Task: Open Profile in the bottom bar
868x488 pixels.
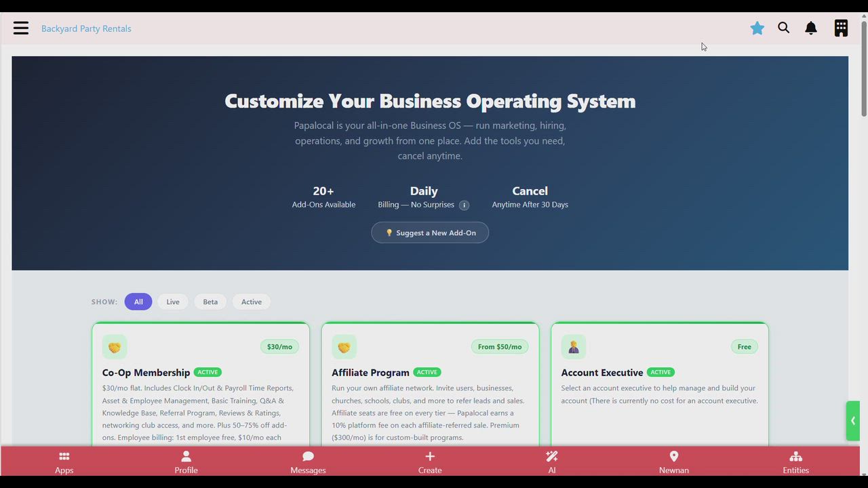Action: tap(186, 462)
